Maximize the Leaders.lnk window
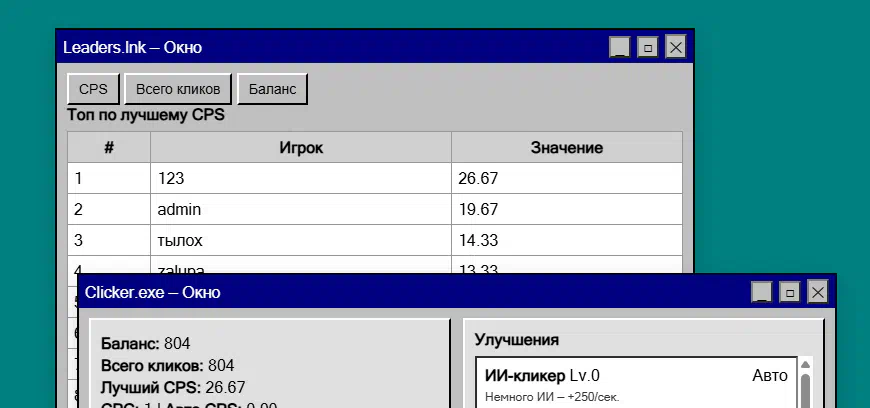The height and width of the screenshot is (408, 870). [647, 47]
